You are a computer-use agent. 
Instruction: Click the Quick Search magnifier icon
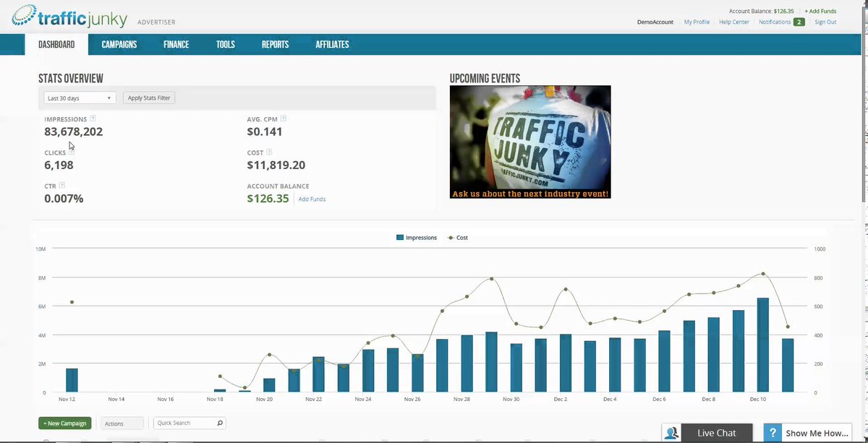[220, 423]
